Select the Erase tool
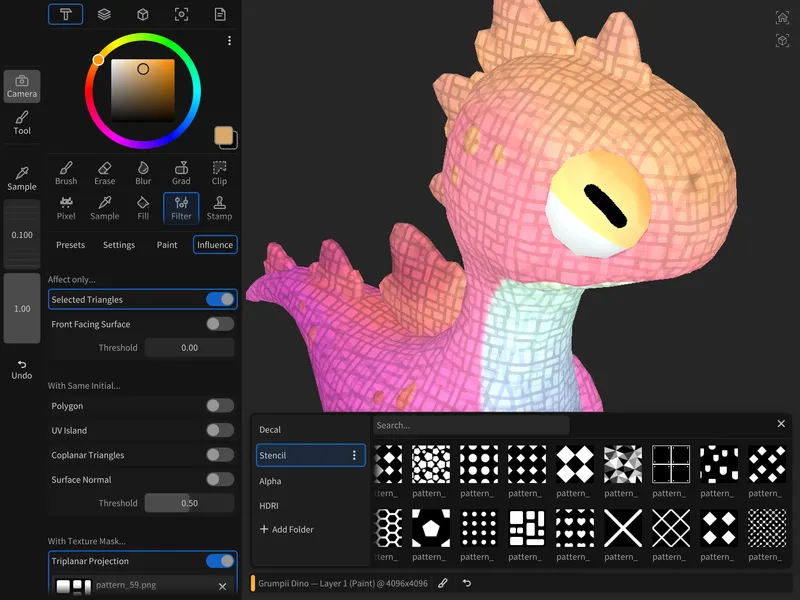 [104, 173]
